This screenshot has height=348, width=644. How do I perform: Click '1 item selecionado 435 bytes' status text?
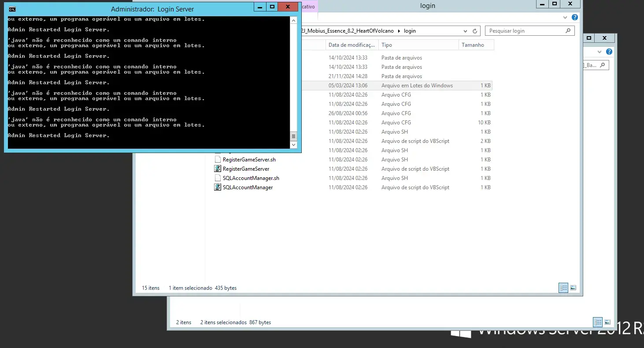(x=203, y=288)
